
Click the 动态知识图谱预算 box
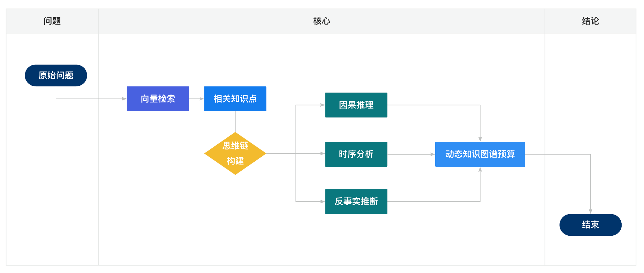point(480,154)
